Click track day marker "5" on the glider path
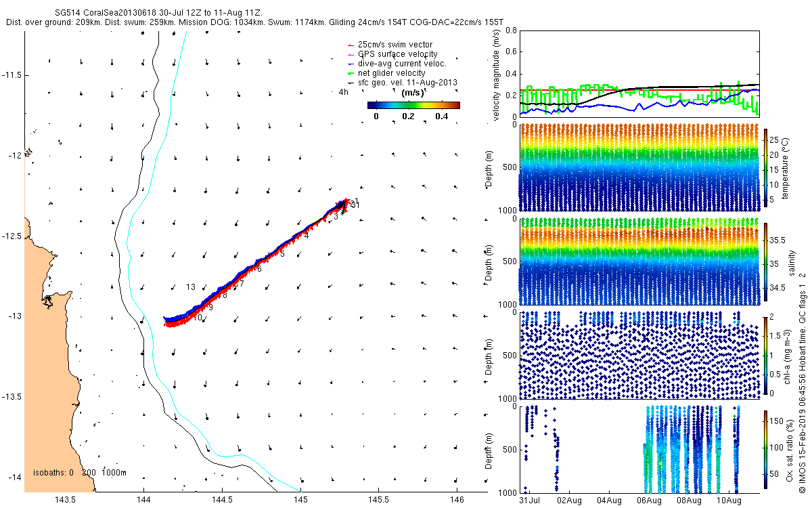Image resolution: width=812 pixels, height=508 pixels. coord(282,254)
